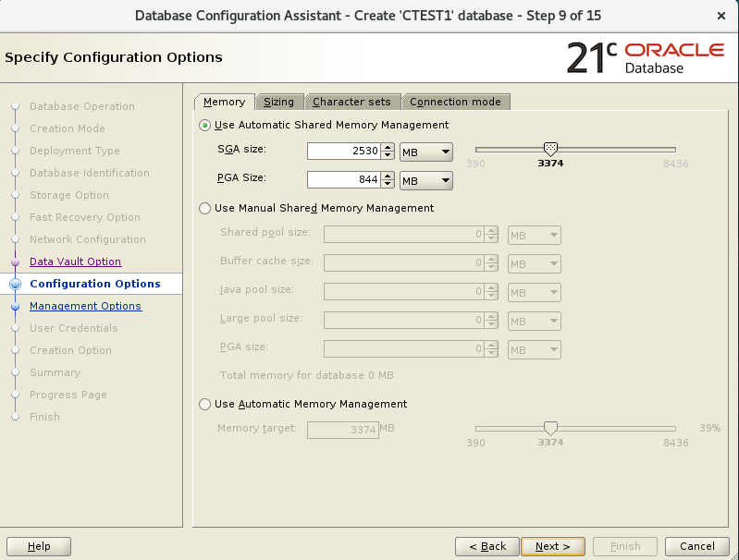The image size is (739, 560).
Task: Select Use Manual Shared Memory Management radio
Action: coord(205,208)
